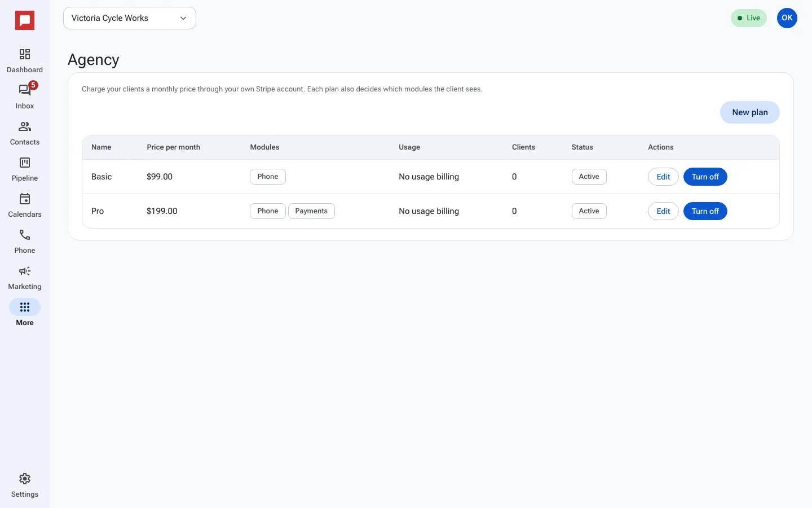This screenshot has width=812, height=508.
Task: Open Calendars from the sidebar
Action: pos(25,205)
